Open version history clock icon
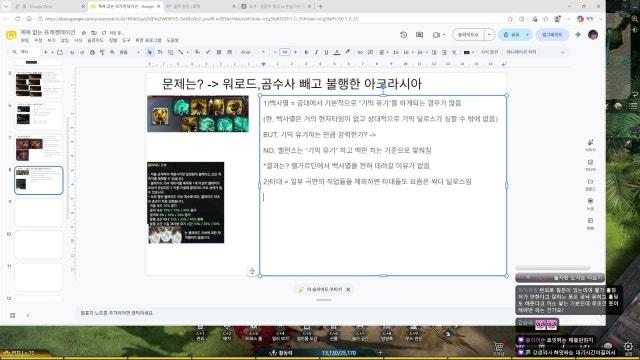 403,35
